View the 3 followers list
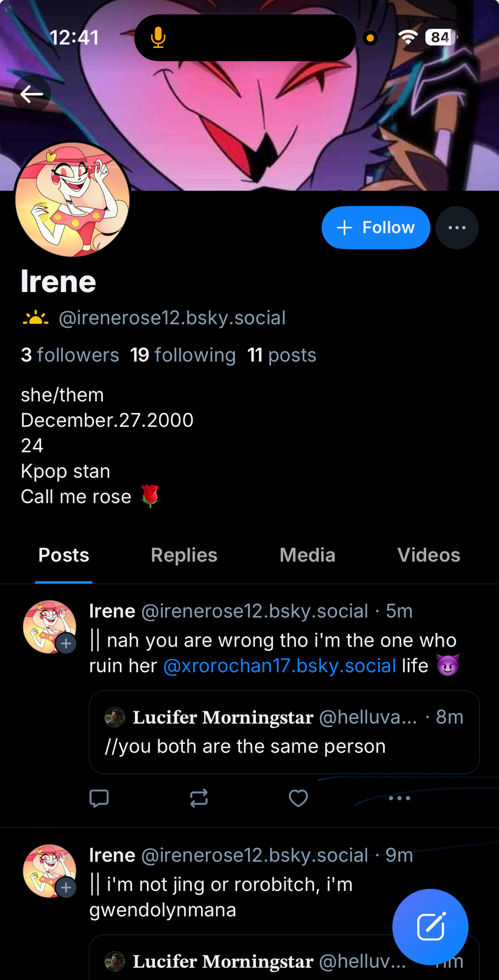 (x=70, y=355)
